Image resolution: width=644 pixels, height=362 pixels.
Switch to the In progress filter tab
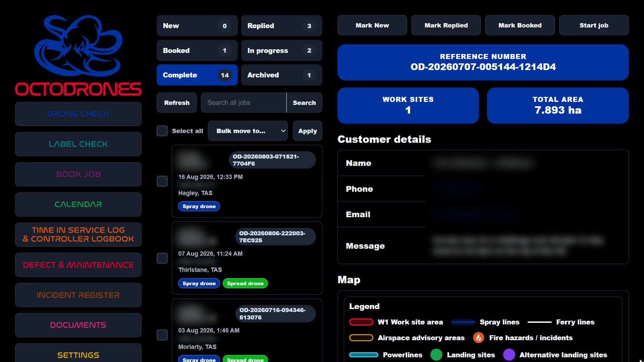(x=281, y=51)
